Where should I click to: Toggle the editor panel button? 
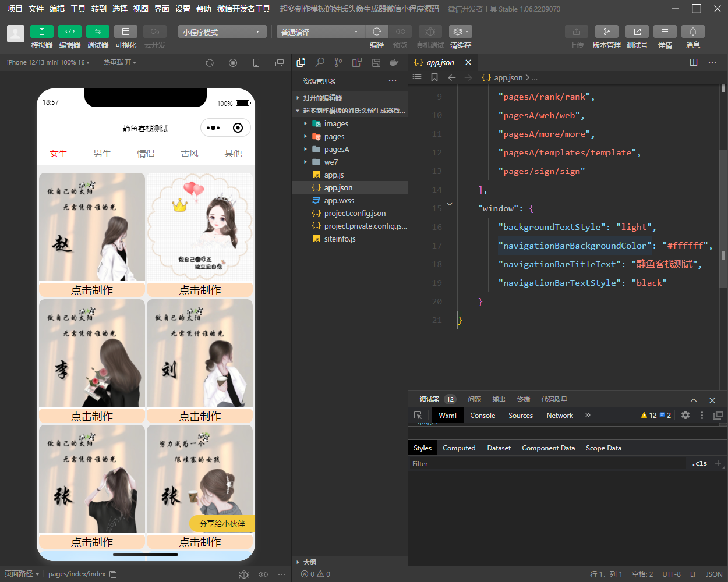(x=70, y=31)
